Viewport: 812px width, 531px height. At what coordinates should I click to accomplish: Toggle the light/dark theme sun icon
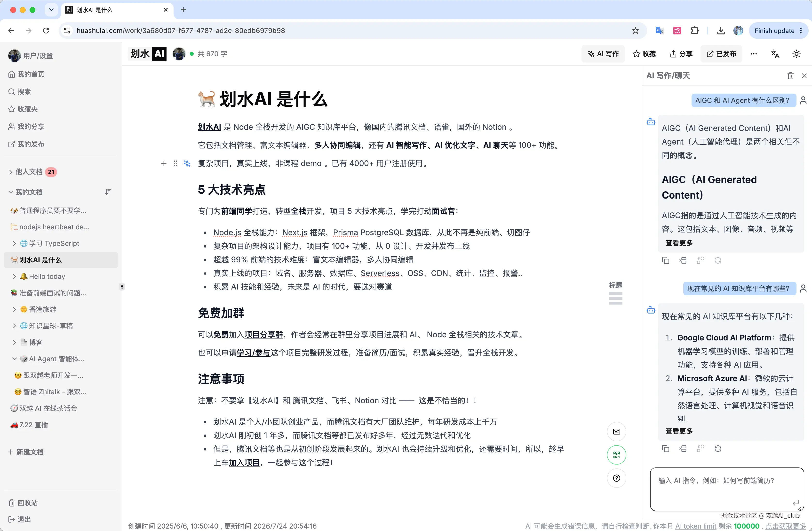click(x=796, y=54)
